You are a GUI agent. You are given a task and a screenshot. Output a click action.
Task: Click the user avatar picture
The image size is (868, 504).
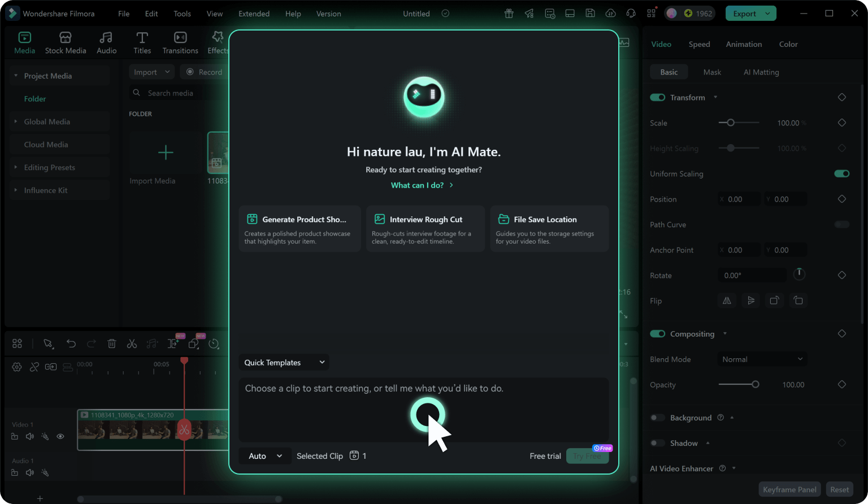pyautogui.click(x=671, y=14)
